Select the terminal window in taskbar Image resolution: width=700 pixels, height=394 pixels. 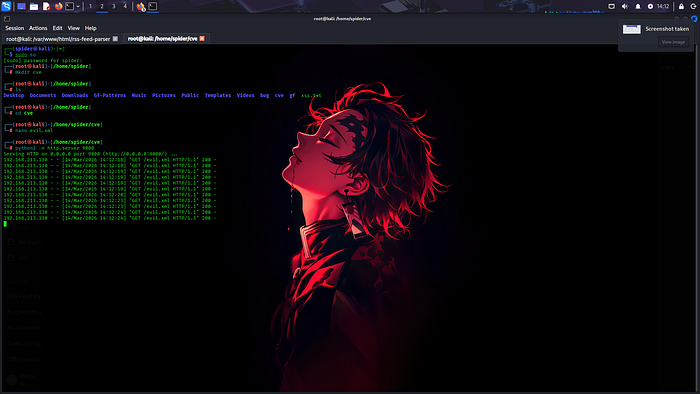153,6
